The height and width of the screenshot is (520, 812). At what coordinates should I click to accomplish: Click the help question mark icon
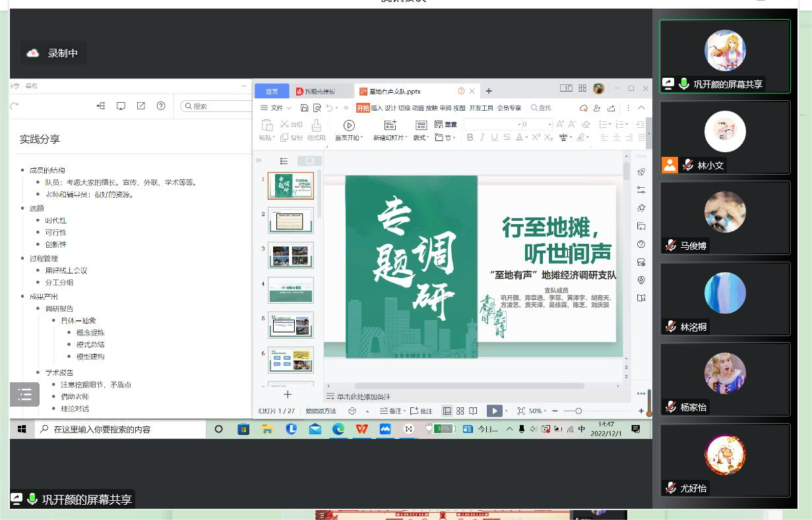tap(161, 106)
